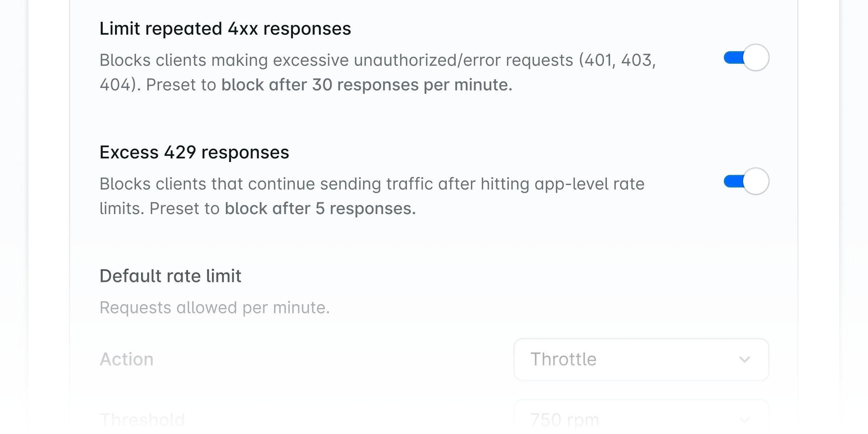The width and height of the screenshot is (868, 434).
Task: Click the Excess 429 responses heading
Action: (x=195, y=152)
